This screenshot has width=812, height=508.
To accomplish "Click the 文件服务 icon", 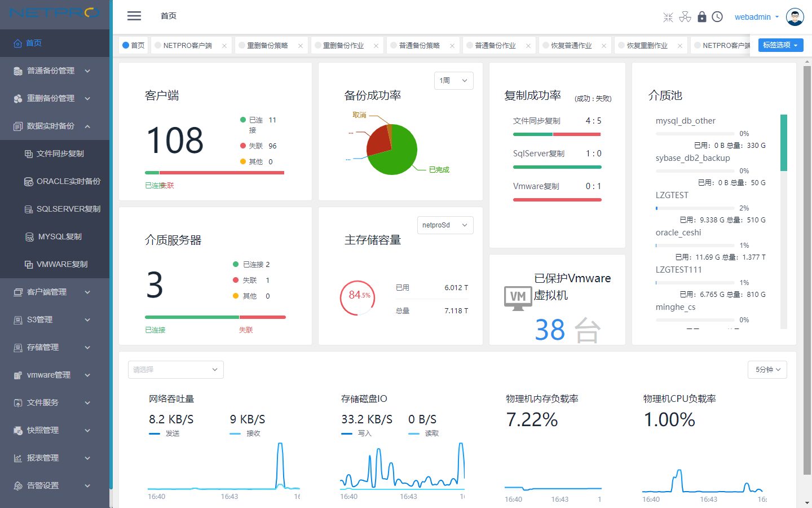I will (x=18, y=402).
